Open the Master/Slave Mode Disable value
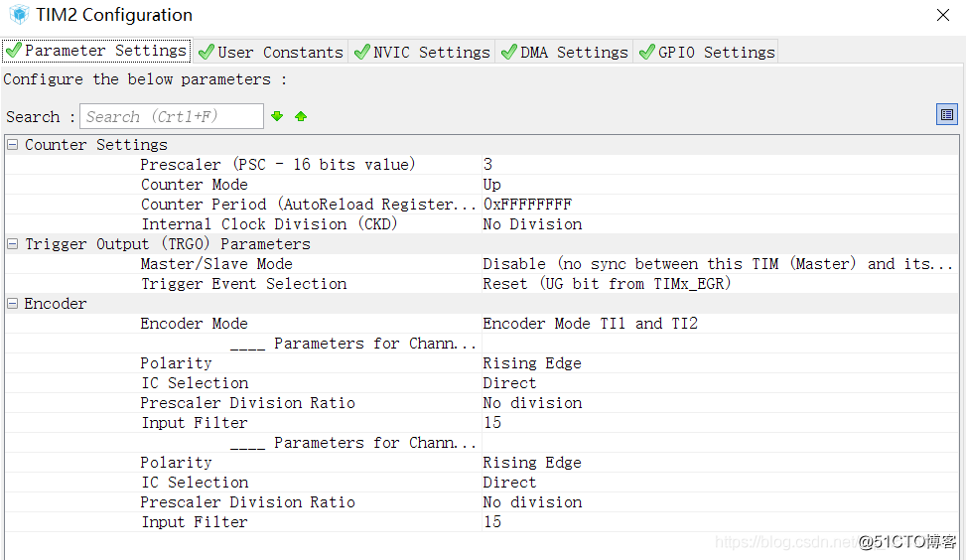 715,264
